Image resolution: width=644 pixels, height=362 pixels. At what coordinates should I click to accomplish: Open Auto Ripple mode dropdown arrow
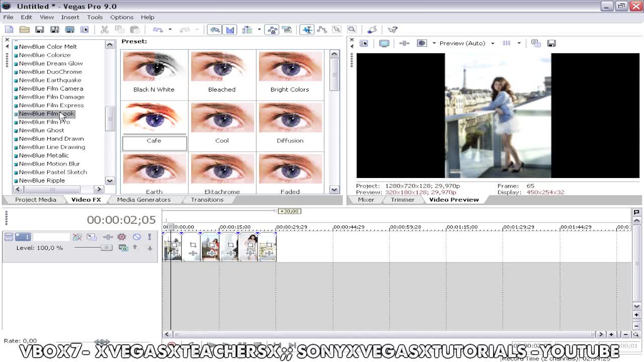point(259,30)
